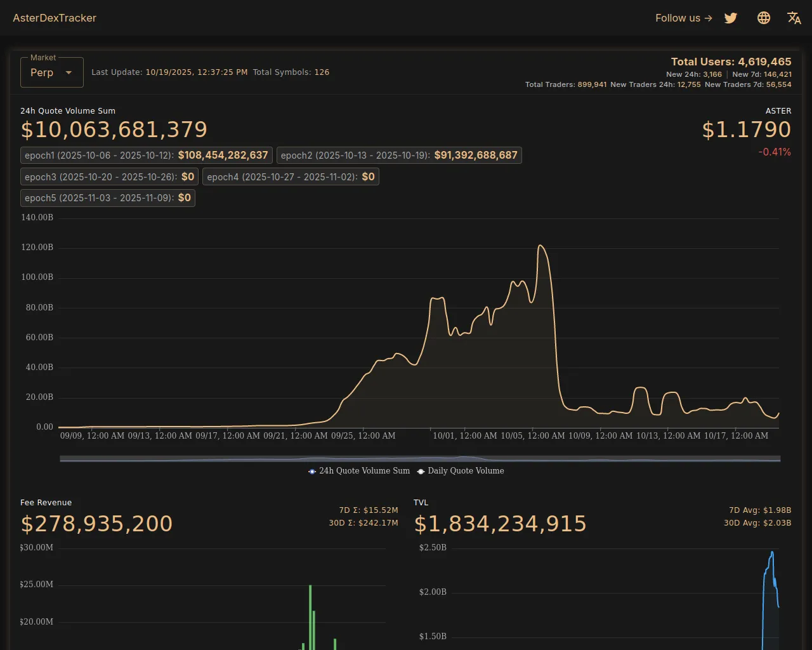Click the 24h Quote Volume Sum legend marker
This screenshot has width=812, height=650.
coord(312,471)
